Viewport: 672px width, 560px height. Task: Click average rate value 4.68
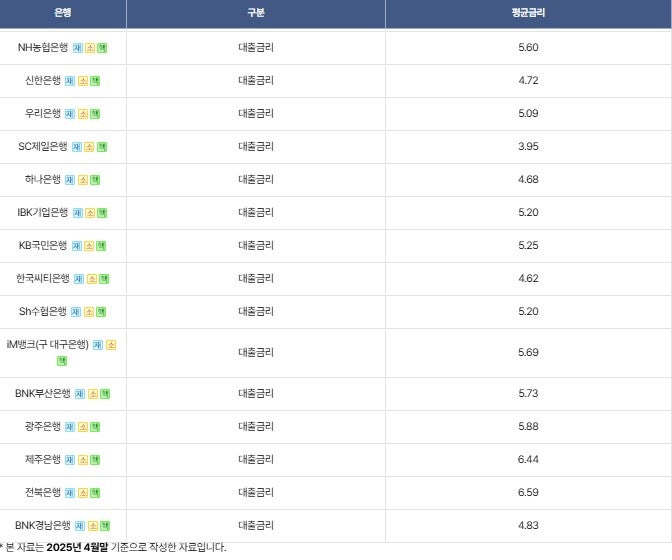528,180
